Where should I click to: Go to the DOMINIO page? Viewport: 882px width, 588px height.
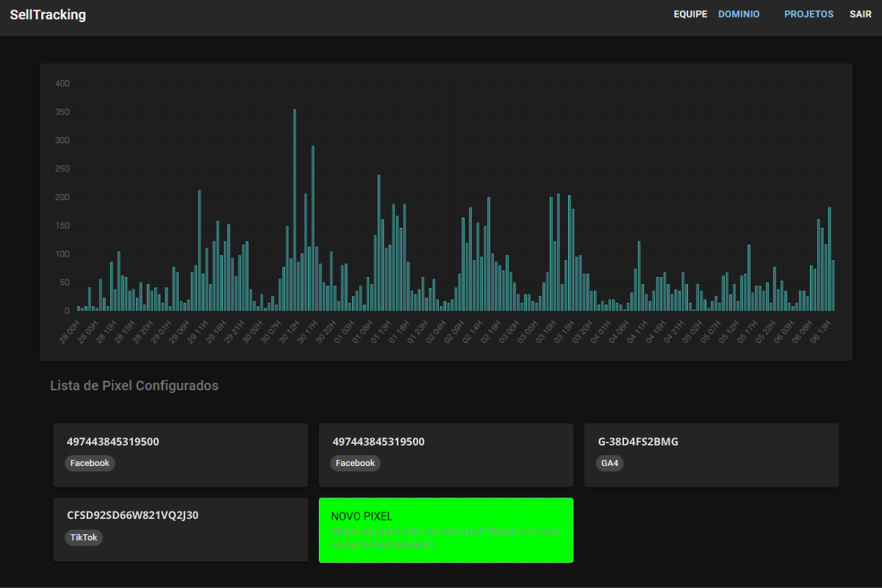point(739,14)
